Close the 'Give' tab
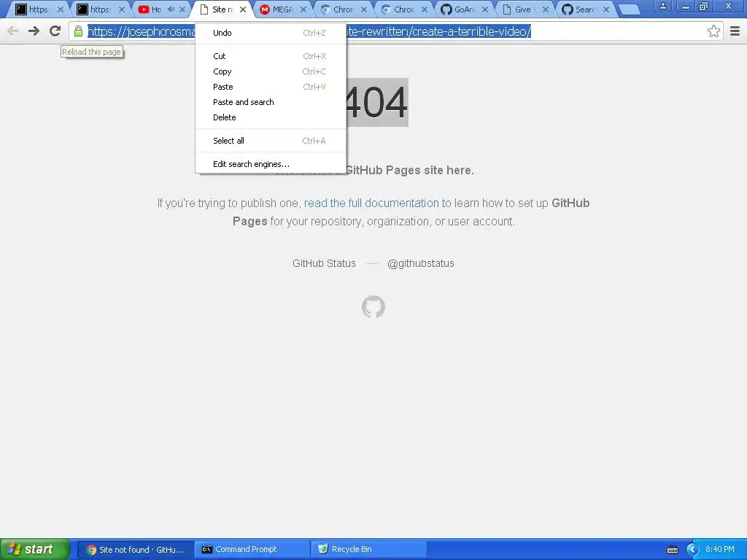 pyautogui.click(x=546, y=9)
